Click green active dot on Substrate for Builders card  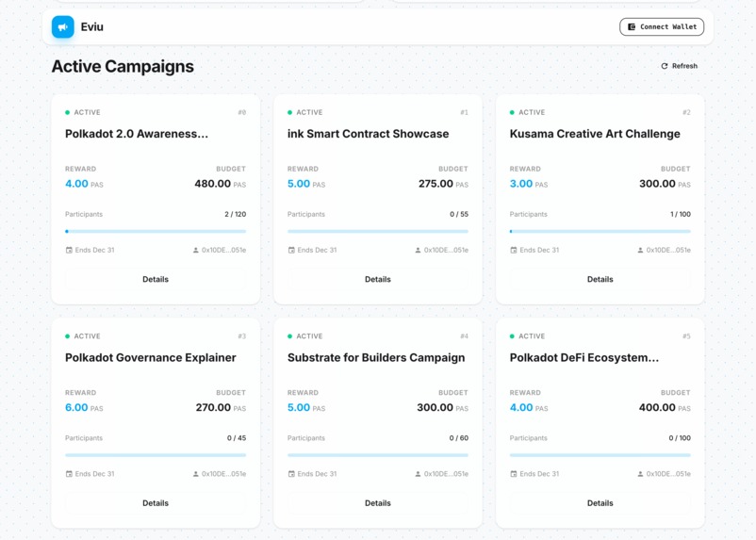tap(289, 336)
